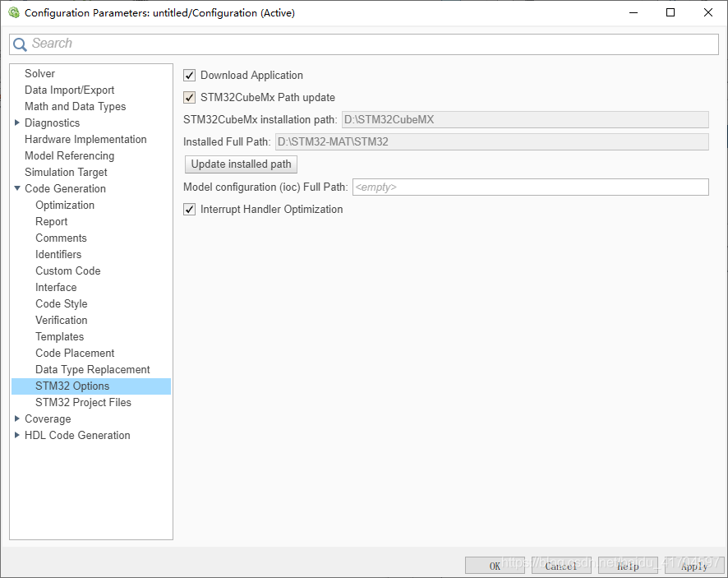Screen dimensions: 728x578
Task: Expand the HDL Code Generation node
Action: 17,436
